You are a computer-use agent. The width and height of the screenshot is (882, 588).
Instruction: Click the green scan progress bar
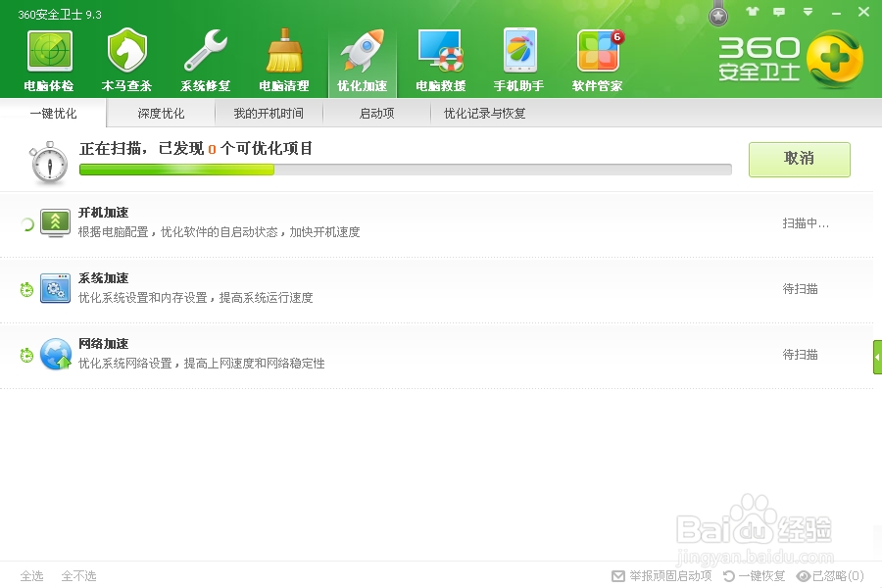(406, 170)
